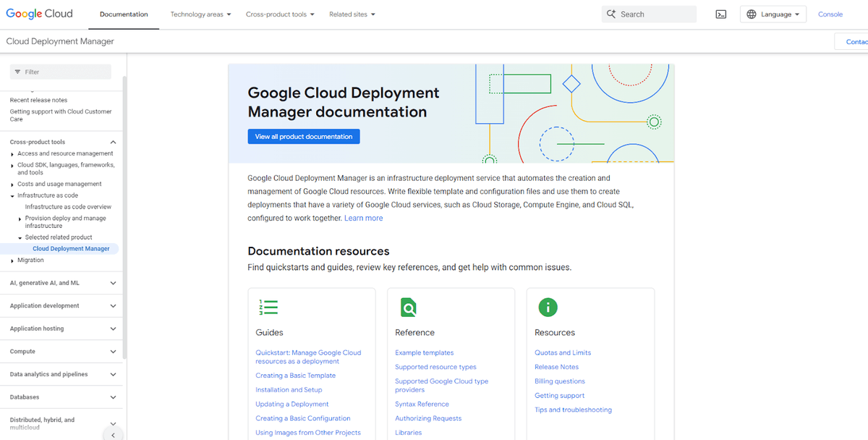Expand Costs and usage management
The image size is (868, 440).
point(12,185)
